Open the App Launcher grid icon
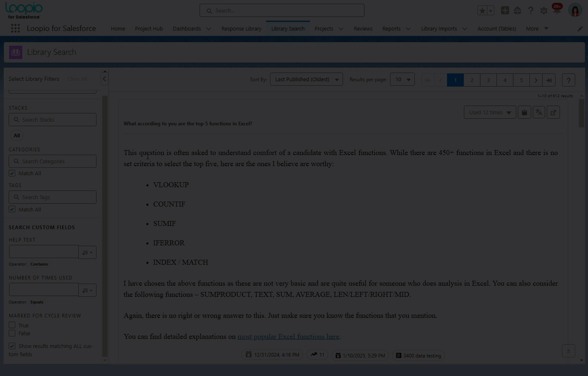Screen dimensions: 588x376 (15, 28)
